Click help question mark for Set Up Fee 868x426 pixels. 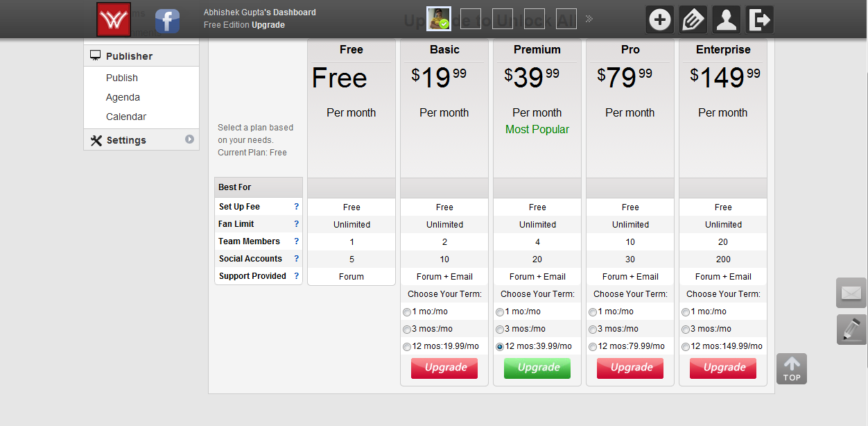point(297,207)
